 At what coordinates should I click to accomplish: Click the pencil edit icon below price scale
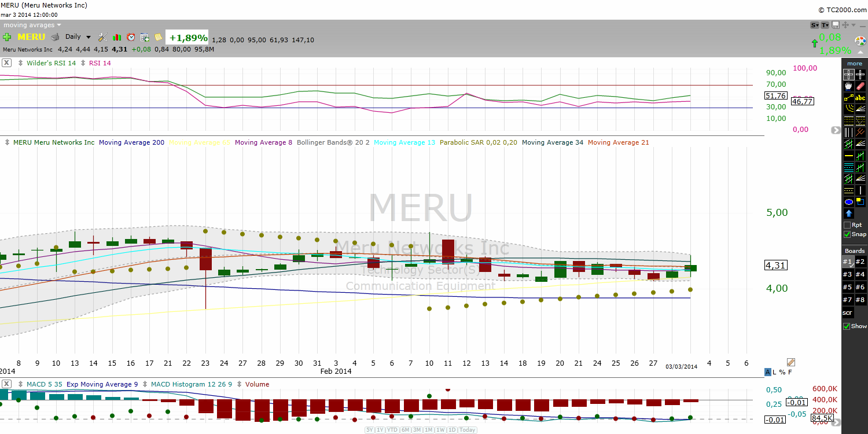791,362
